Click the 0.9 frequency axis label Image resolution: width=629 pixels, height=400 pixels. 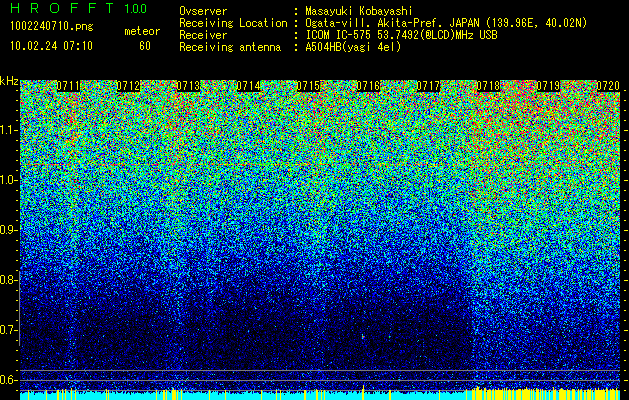click(x=9, y=230)
